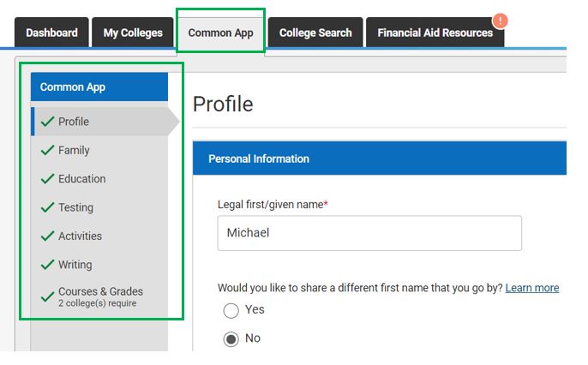Click the orange alert badge on Financial Aid
This screenshot has width=588, height=365.
501,21
